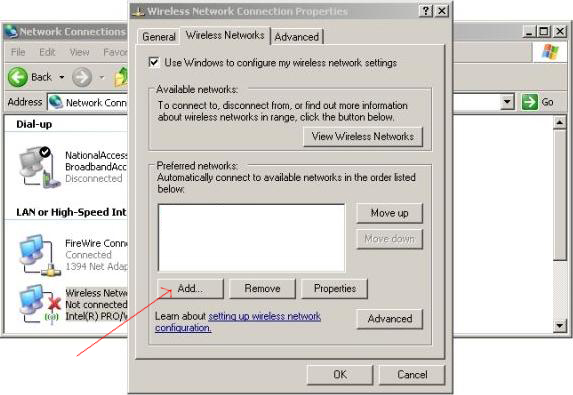Click the LAN or High-Speed Internet header
This screenshot has height=395, width=573.
point(71,212)
